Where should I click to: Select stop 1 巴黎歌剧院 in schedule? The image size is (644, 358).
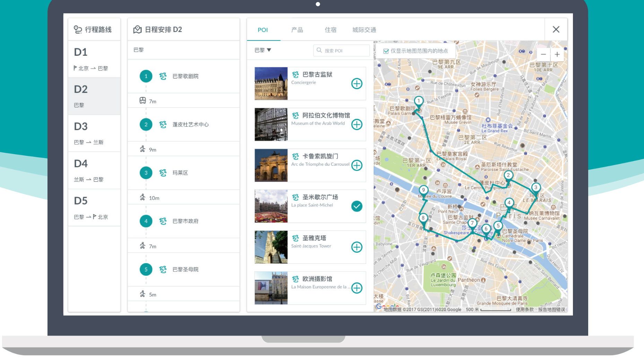(x=184, y=76)
